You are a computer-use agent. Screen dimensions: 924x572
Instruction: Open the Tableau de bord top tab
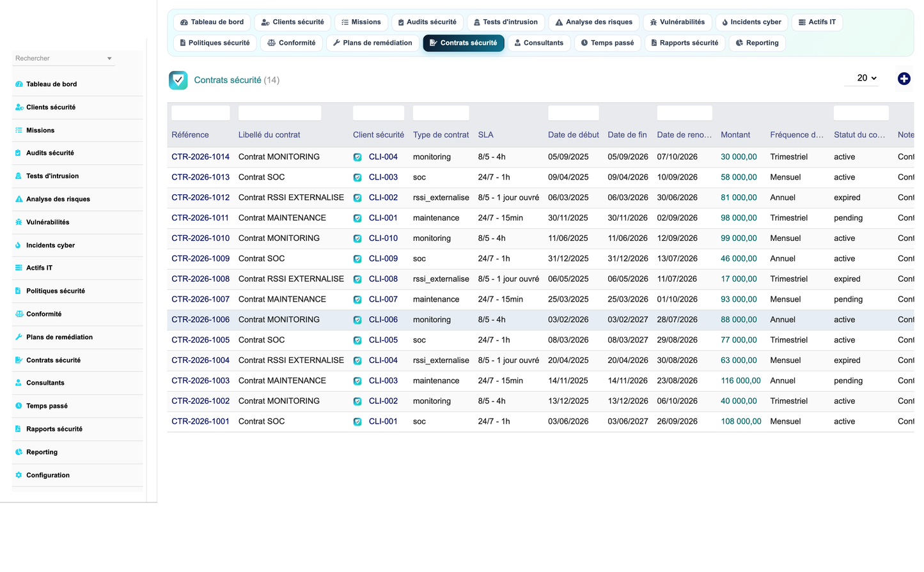pyautogui.click(x=212, y=22)
